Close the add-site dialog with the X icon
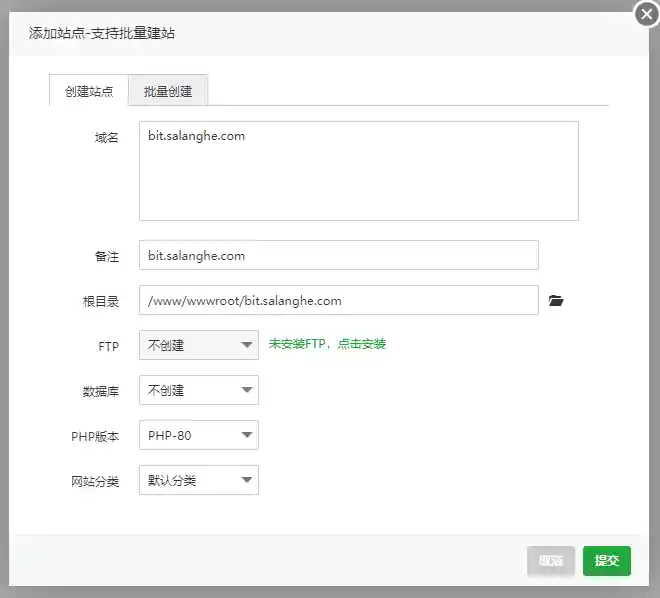 click(x=647, y=14)
